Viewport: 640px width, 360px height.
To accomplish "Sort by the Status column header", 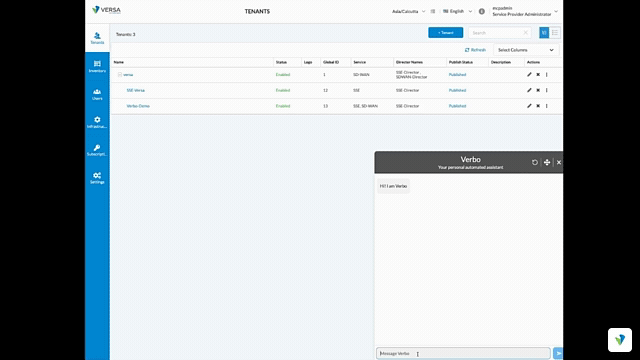I will tap(281, 62).
